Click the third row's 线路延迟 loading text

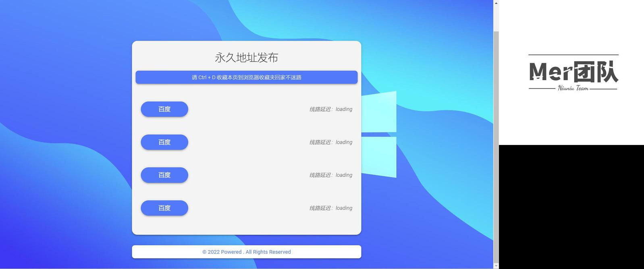tap(331, 175)
